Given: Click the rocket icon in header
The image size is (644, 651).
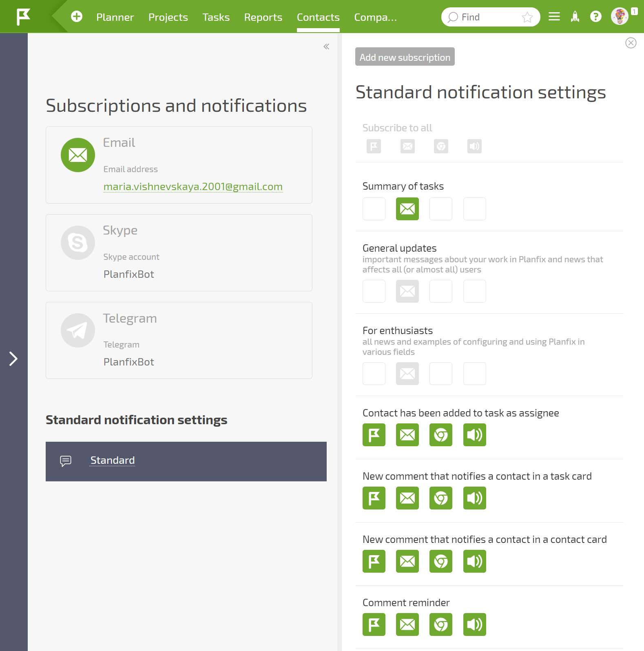Looking at the screenshot, I should coord(575,17).
